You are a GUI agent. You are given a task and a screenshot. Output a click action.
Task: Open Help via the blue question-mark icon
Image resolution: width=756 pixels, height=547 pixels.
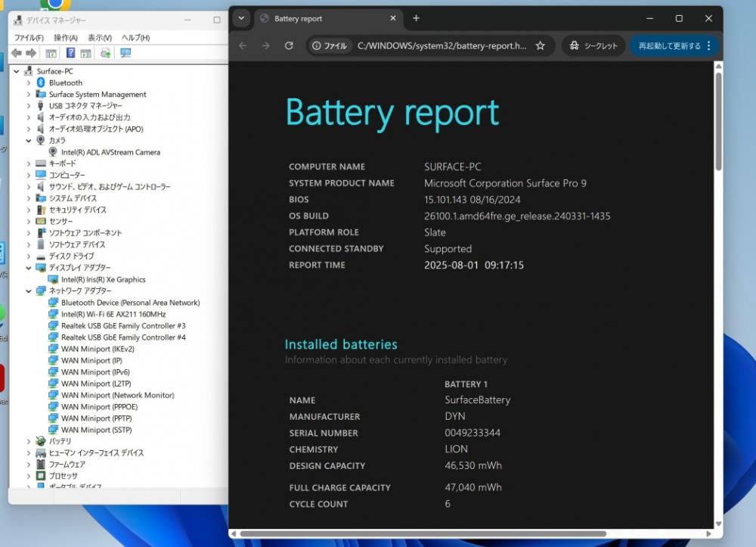pyautogui.click(x=70, y=53)
